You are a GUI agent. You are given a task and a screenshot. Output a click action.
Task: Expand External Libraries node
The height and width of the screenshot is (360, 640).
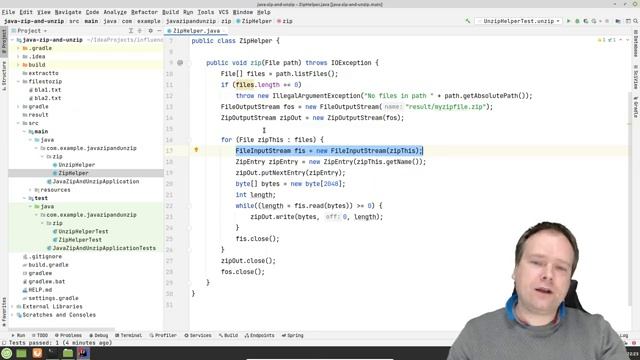pos(13,307)
